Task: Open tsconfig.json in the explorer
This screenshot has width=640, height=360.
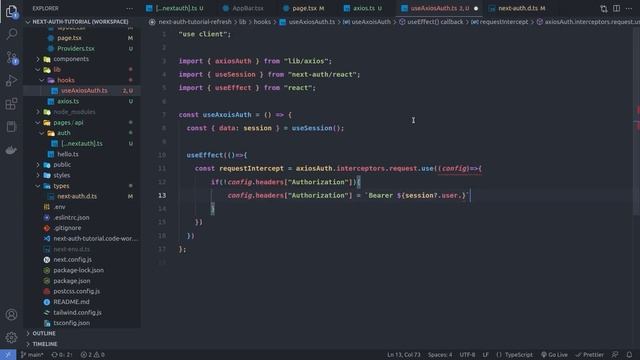Action: pos(82,323)
